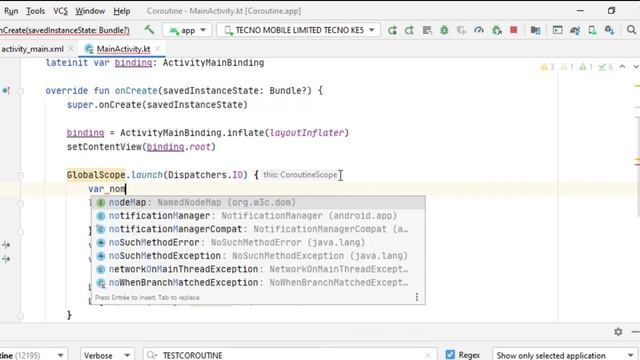Viewport: 640px width, 360px height.
Task: Click previous highlighted error arrow
Action: [x=622, y=67]
